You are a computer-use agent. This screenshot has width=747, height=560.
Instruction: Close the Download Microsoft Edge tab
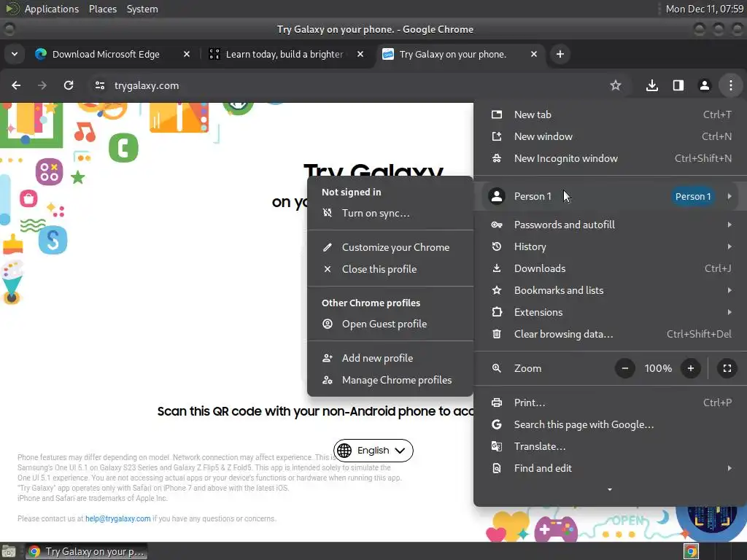click(187, 54)
